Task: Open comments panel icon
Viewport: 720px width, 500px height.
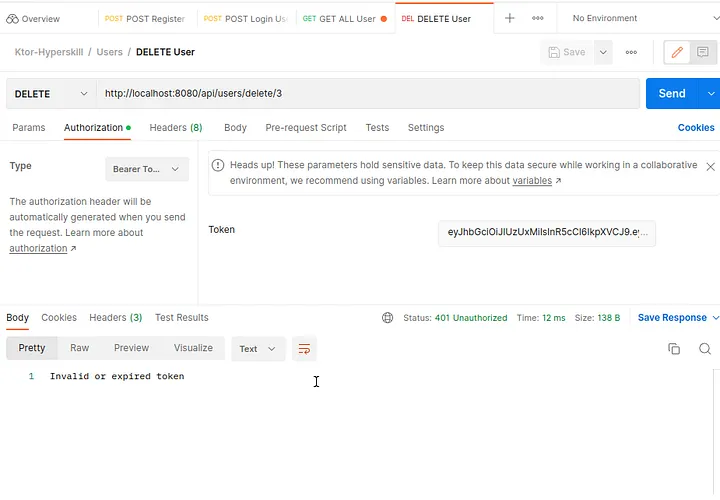Action: [703, 52]
